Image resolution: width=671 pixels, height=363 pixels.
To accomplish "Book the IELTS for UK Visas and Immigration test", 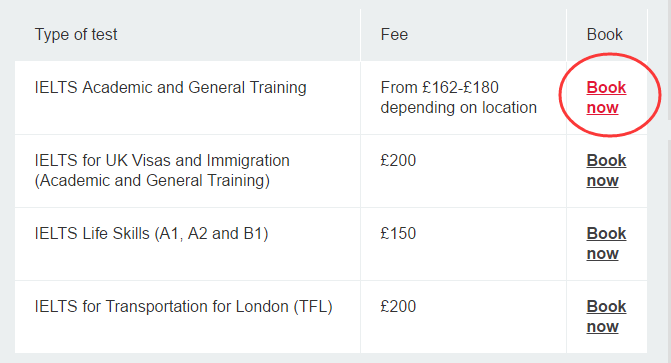I will 606,170.
